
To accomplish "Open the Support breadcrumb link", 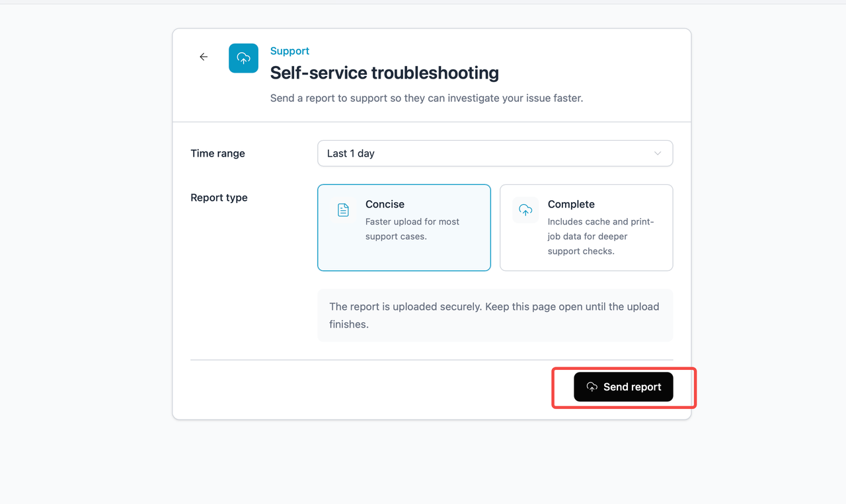I will (x=289, y=51).
